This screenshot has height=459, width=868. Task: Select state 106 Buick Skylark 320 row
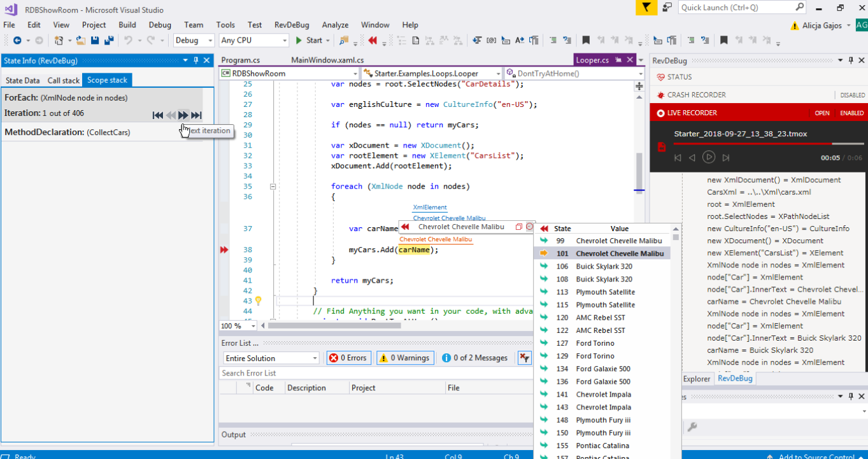[x=602, y=266]
